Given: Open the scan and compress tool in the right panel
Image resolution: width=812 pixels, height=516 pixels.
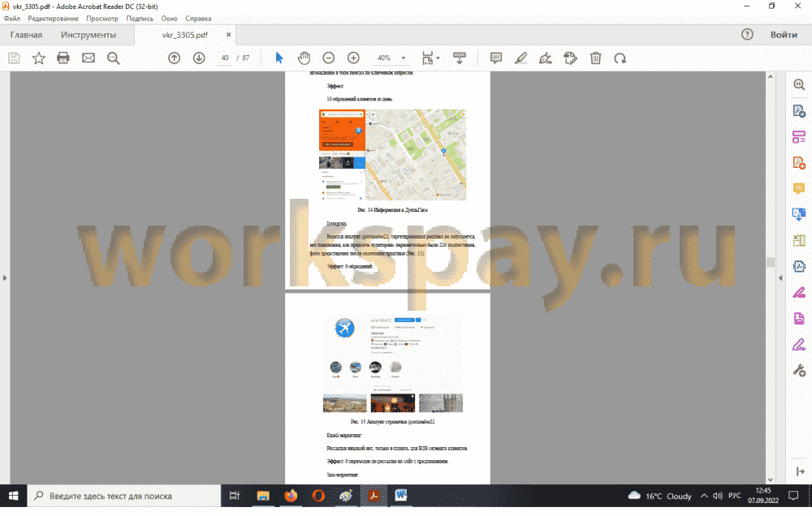Looking at the screenshot, I should (x=799, y=267).
